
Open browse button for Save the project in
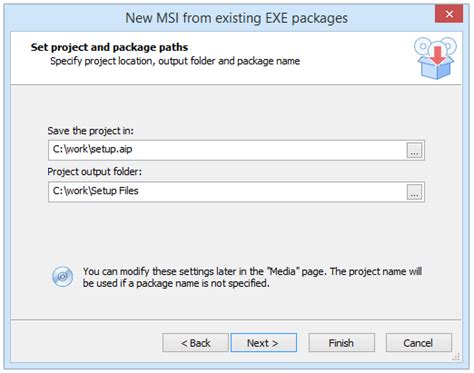(x=414, y=150)
